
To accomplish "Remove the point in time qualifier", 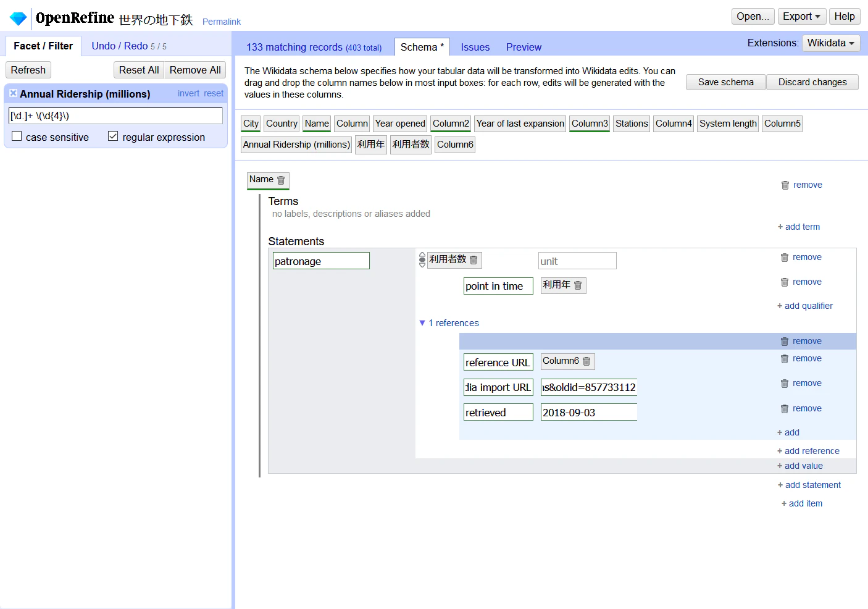I will (x=801, y=282).
